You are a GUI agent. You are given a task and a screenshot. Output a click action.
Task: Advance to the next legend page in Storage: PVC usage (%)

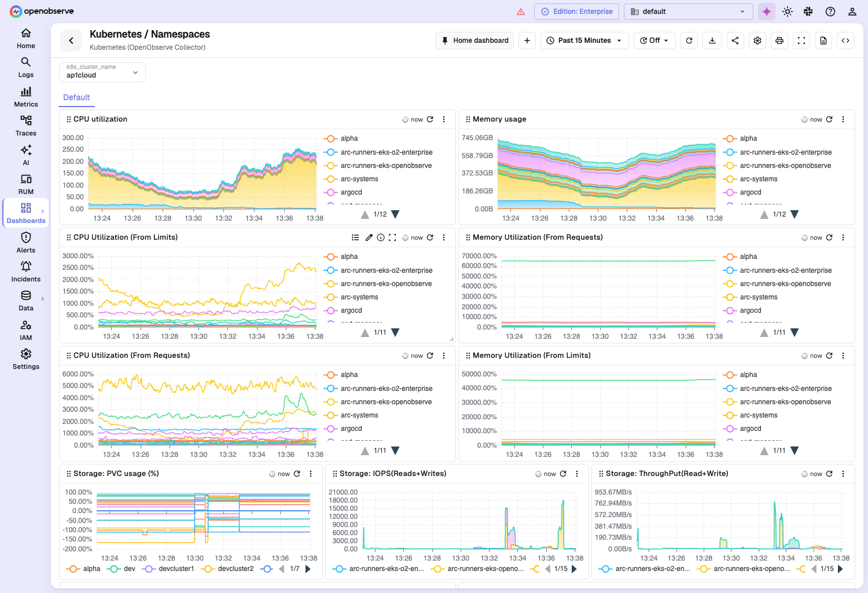point(308,569)
